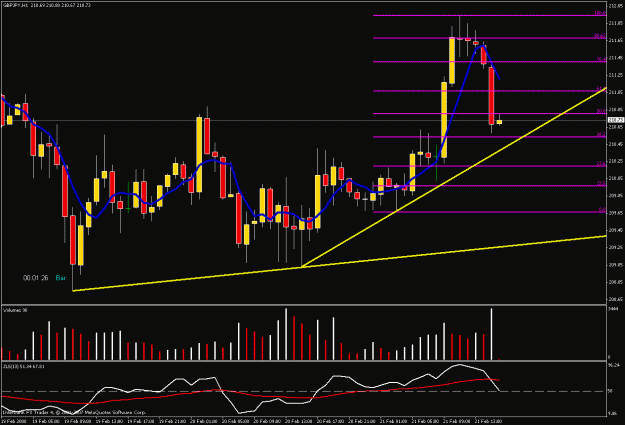Image resolution: width=625 pixels, height=425 pixels.
Task: Click the 96.24 oscillator scale value
Action: pos(614,365)
